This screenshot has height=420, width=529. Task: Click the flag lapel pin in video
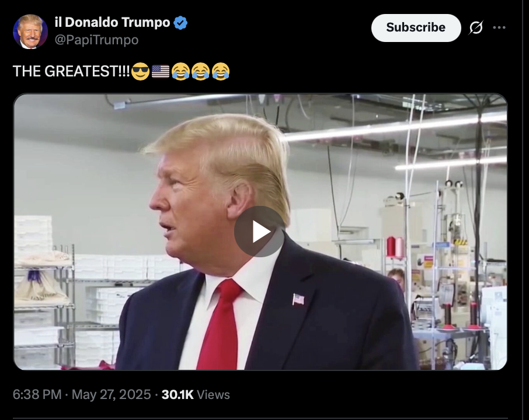(x=298, y=299)
